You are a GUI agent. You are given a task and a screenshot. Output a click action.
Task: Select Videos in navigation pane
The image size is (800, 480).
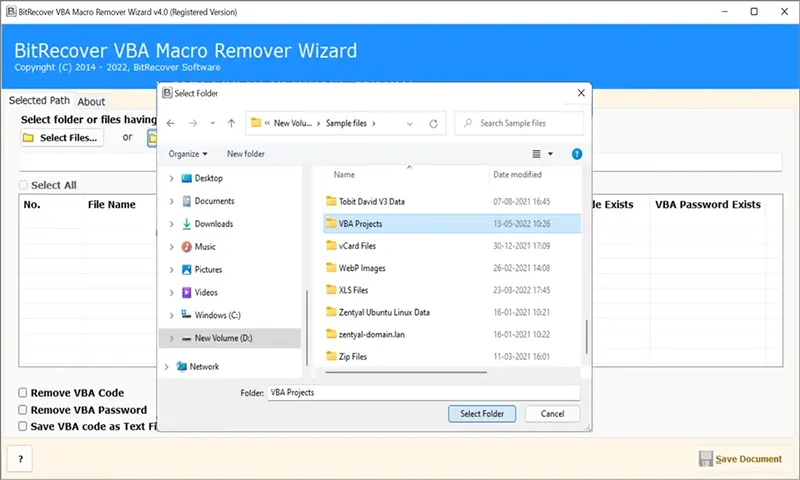199,292
